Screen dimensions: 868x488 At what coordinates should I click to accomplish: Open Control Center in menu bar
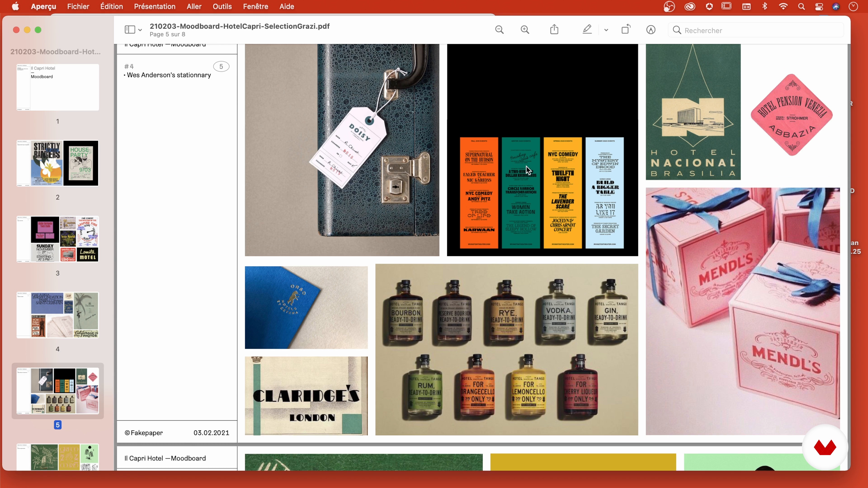(x=819, y=6)
